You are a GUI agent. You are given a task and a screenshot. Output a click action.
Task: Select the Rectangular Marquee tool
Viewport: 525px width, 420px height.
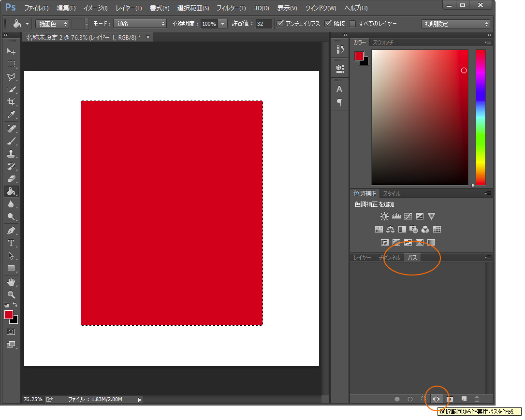click(x=11, y=64)
